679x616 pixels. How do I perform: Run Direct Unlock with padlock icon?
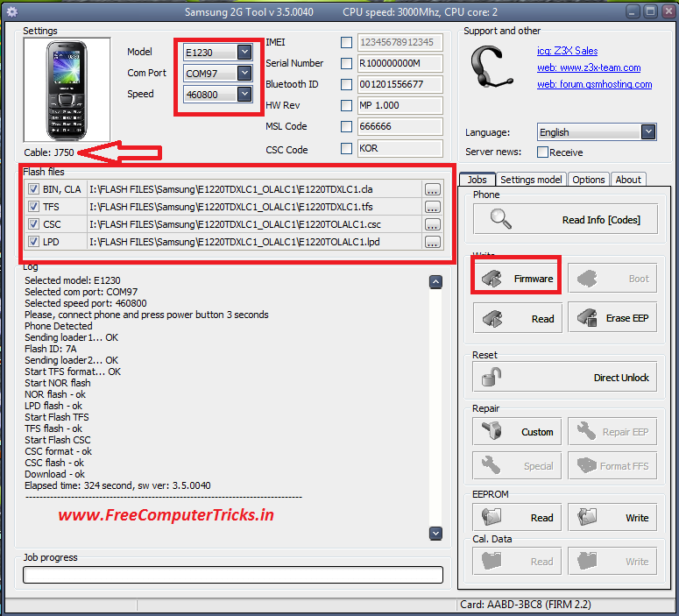[x=565, y=378]
